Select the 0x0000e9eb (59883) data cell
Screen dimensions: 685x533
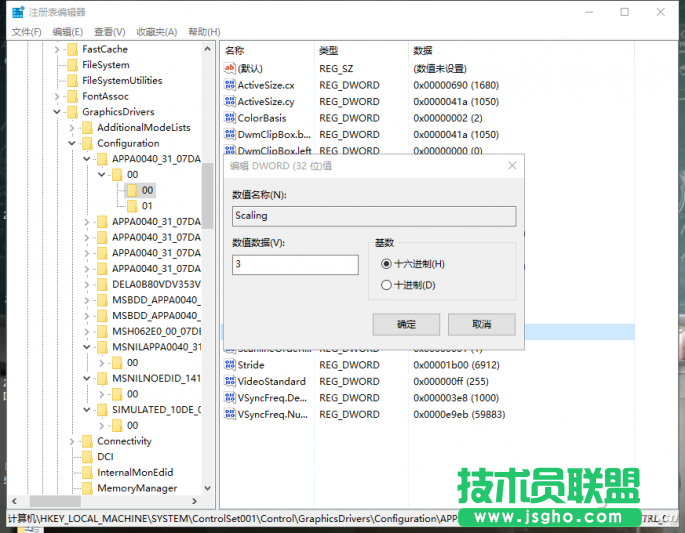pos(459,414)
